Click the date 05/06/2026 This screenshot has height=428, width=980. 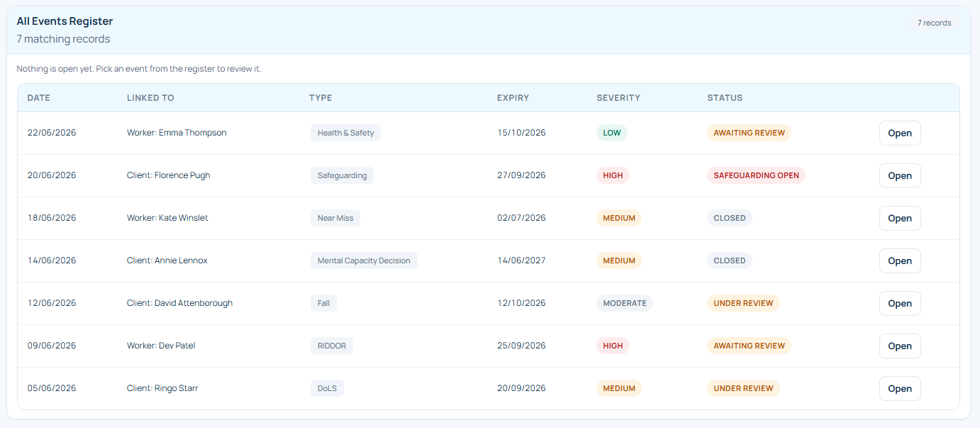[x=52, y=388]
